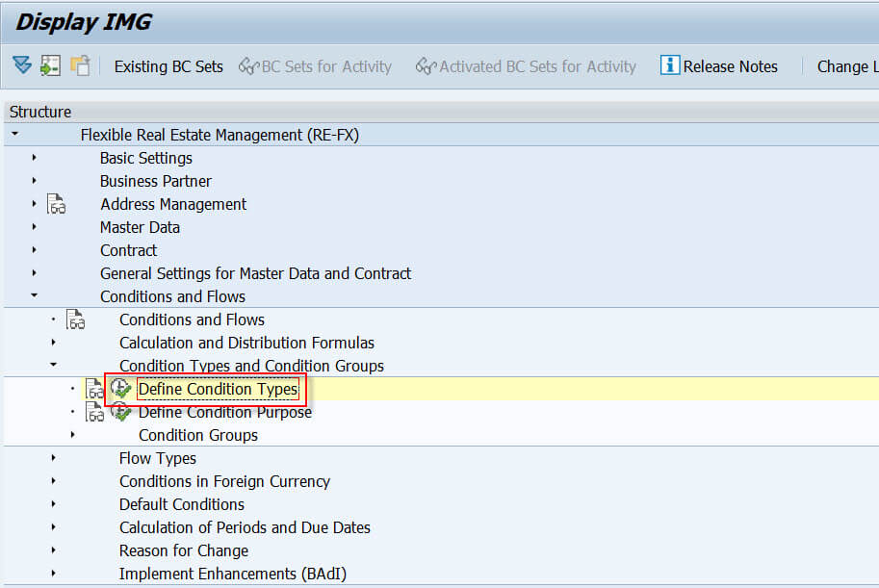The height and width of the screenshot is (588, 879).
Task: Select Conditions in Foreign Currency label
Action: point(224,481)
